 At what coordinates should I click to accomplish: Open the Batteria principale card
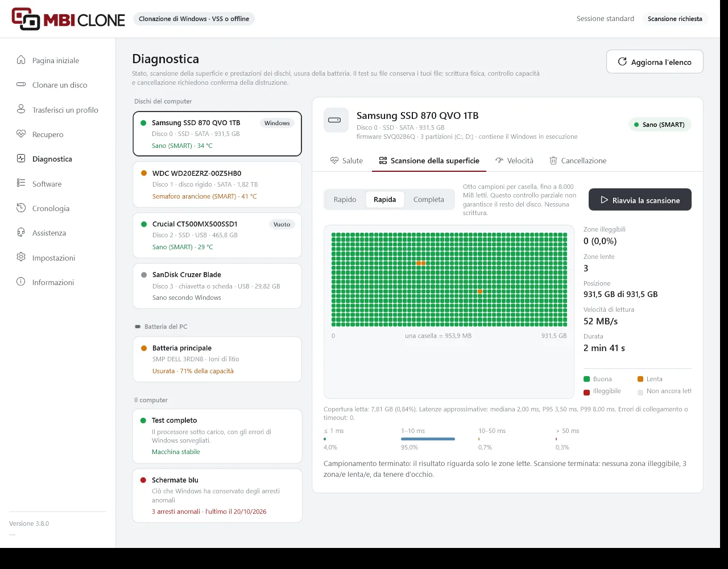click(217, 359)
